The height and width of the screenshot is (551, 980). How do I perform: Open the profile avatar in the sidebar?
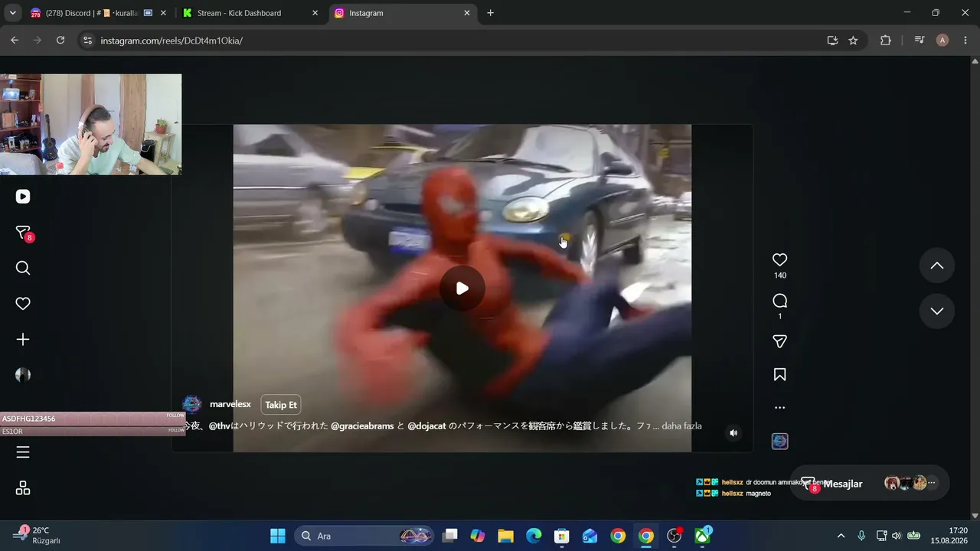(23, 375)
